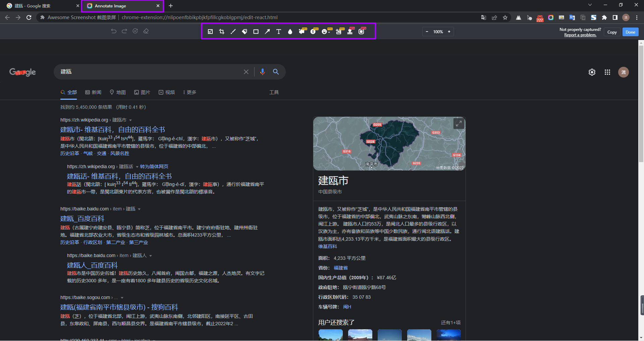This screenshot has height=341, width=644.
Task: Close the 建瓯 Google search tab
Action: tap(78, 6)
